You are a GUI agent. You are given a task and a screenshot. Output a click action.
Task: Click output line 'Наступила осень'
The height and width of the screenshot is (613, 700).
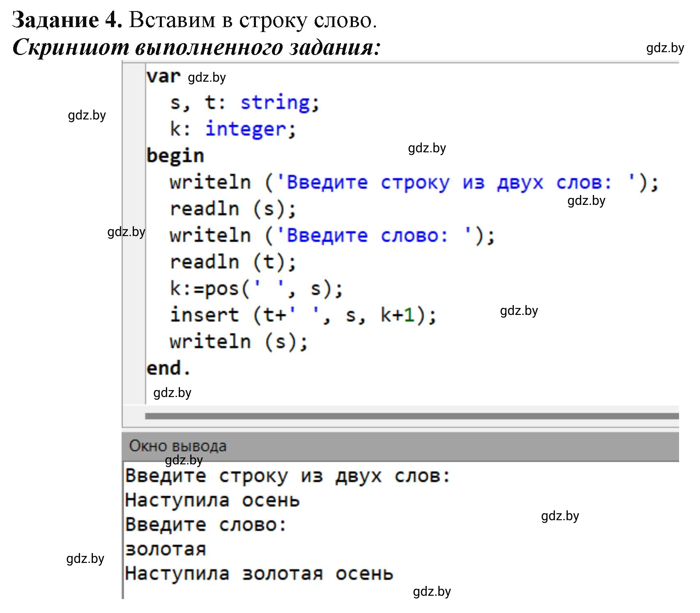pyautogui.click(x=212, y=501)
